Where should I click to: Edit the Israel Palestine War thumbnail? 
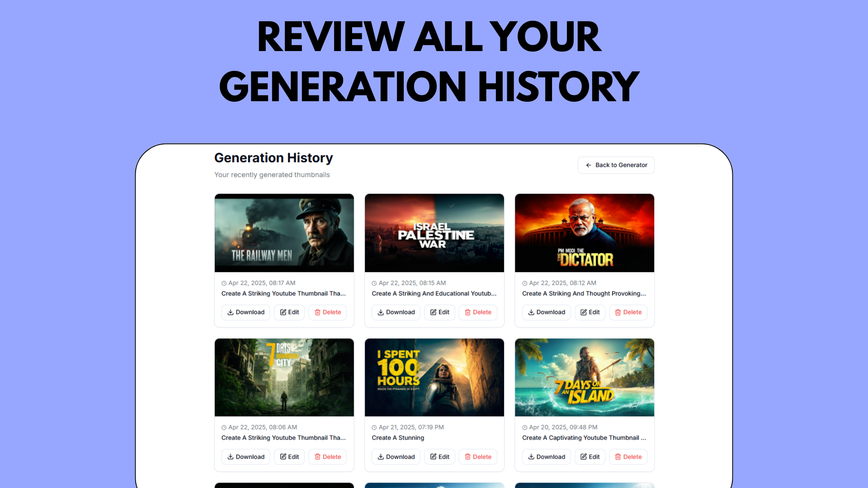(439, 312)
